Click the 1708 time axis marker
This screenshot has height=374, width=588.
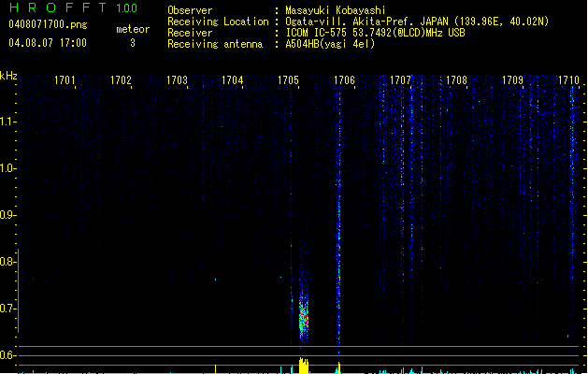(456, 80)
